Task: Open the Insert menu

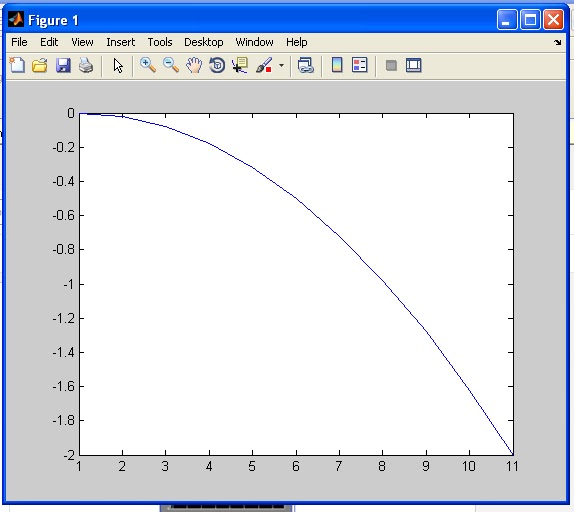Action: pyautogui.click(x=120, y=42)
